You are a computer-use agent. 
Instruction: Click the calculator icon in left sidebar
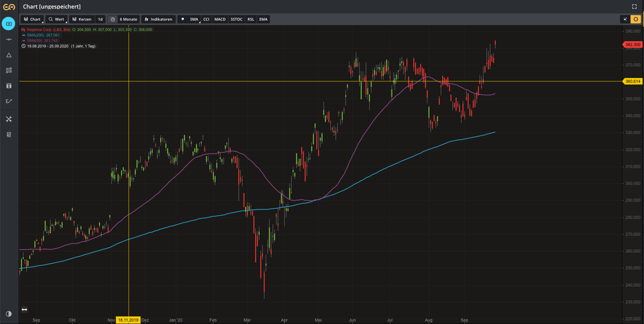point(9,135)
